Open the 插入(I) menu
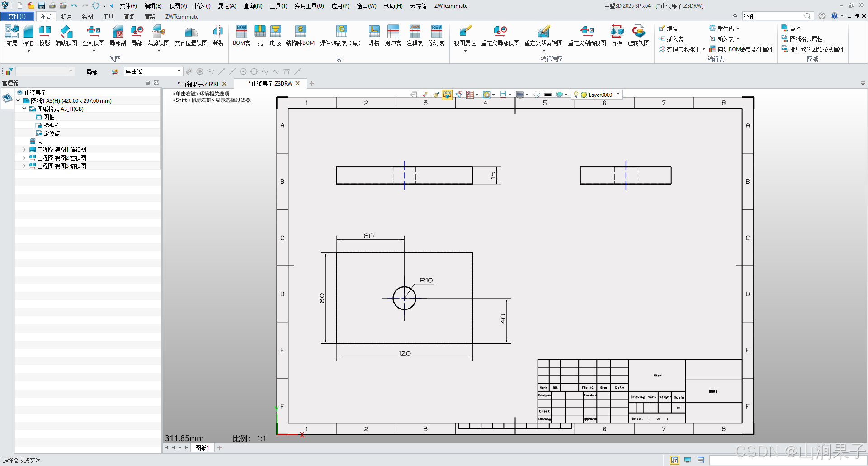 (x=203, y=6)
